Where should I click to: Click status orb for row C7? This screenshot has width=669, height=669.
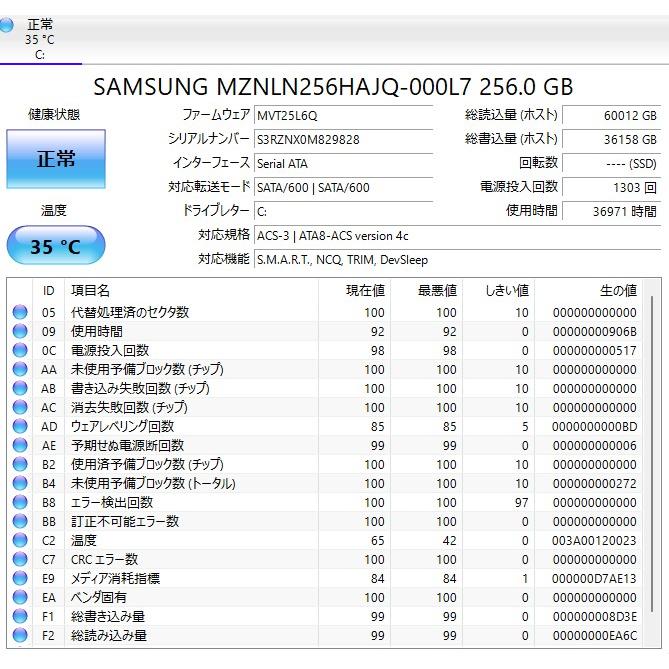tap(20, 559)
